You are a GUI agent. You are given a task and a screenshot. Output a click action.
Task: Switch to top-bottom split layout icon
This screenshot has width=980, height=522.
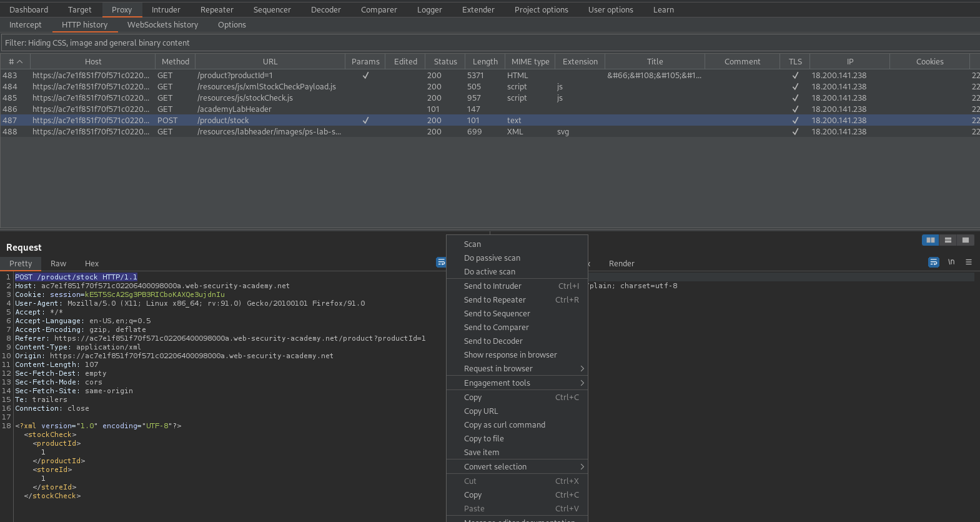coord(948,240)
